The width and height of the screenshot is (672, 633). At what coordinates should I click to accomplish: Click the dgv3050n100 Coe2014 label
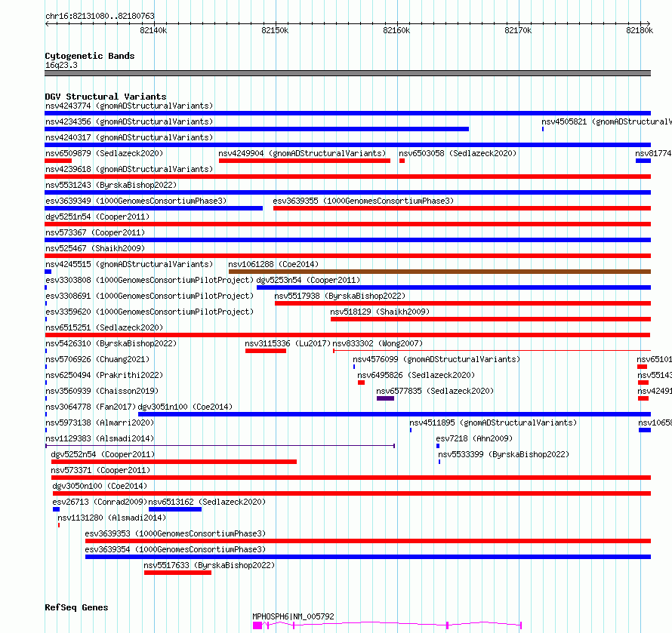click(x=100, y=486)
